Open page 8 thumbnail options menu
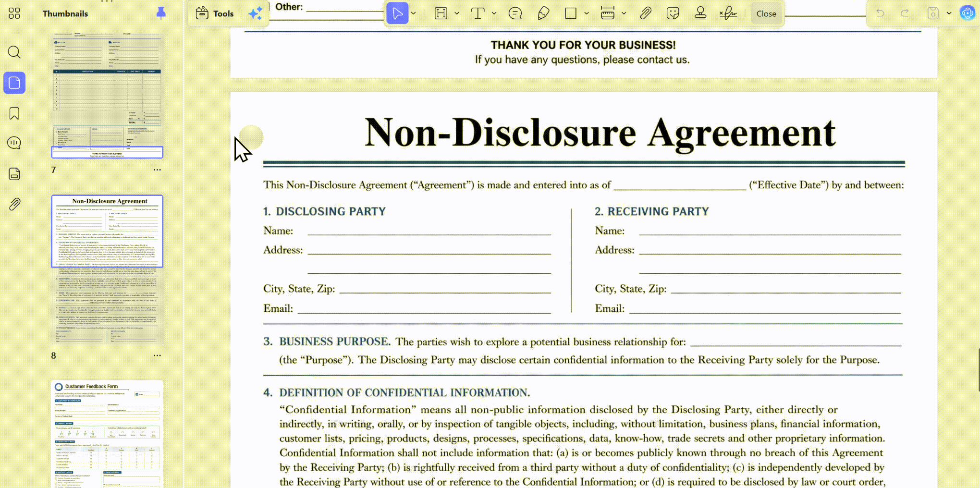 157,355
